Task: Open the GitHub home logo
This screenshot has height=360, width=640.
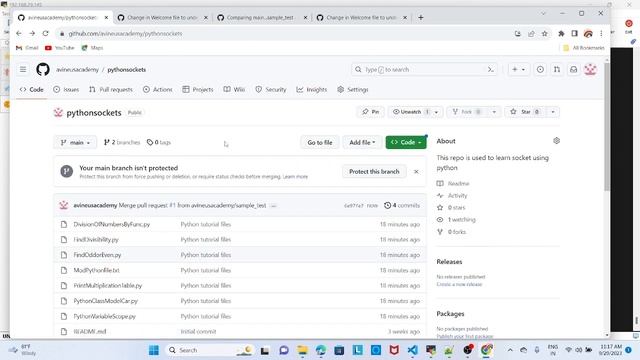Action: point(43,69)
